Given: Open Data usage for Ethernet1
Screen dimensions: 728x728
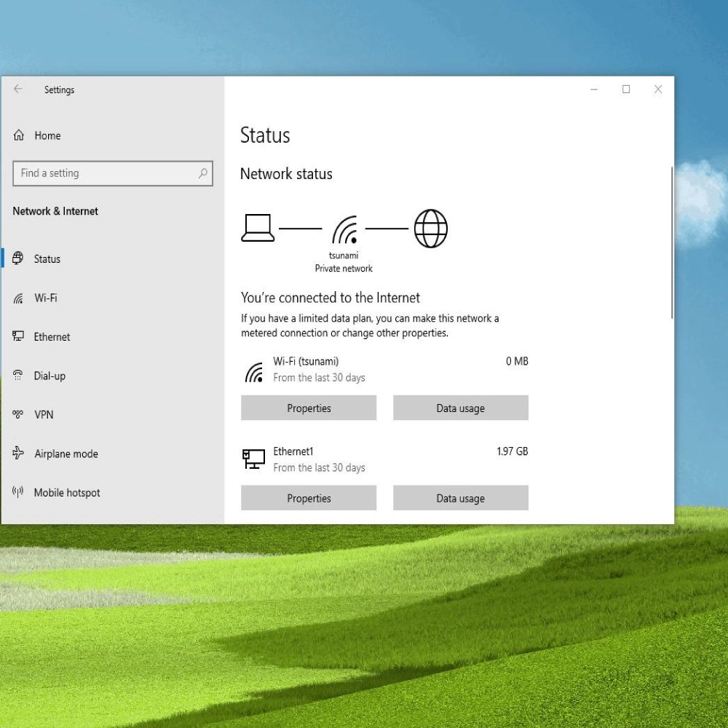Looking at the screenshot, I should pos(461,498).
